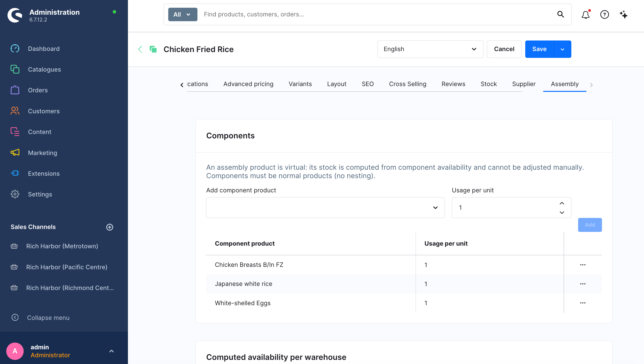Click the product type icon beside title

point(153,49)
